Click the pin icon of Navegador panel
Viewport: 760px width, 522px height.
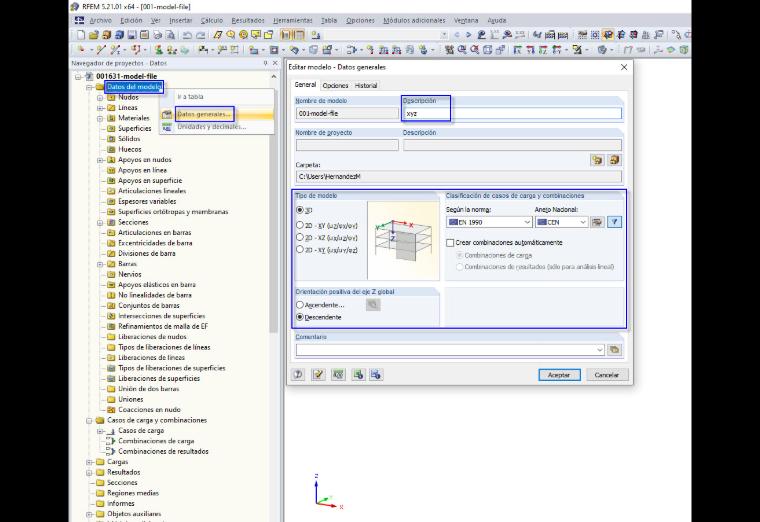265,63
